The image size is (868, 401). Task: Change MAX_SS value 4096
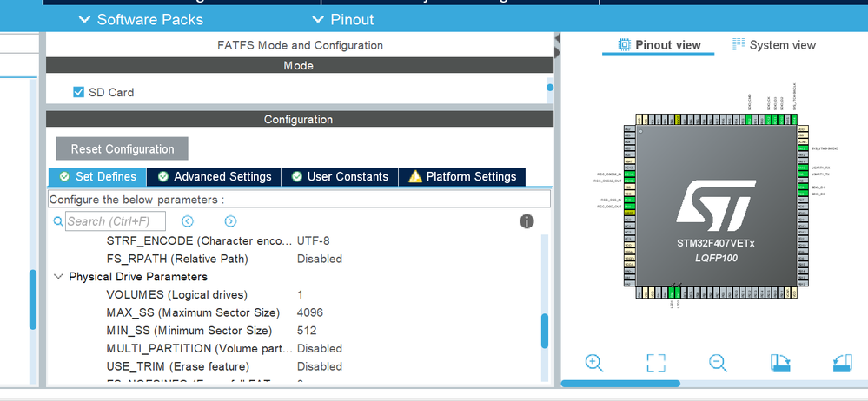point(310,312)
